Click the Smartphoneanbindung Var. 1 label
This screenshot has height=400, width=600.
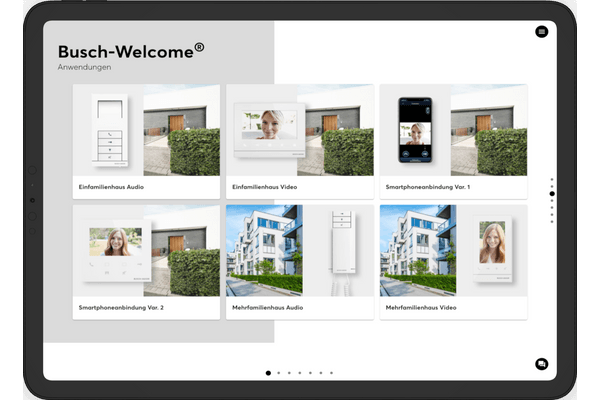[x=428, y=187]
